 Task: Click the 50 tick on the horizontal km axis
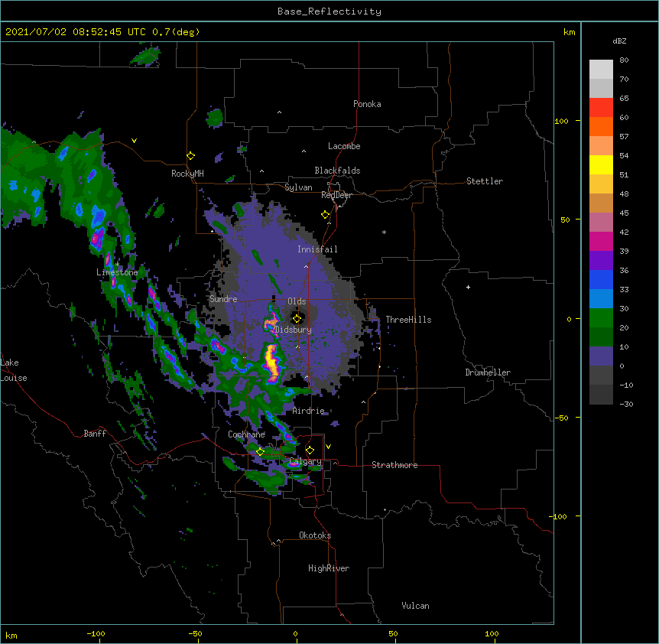pyautogui.click(x=393, y=633)
